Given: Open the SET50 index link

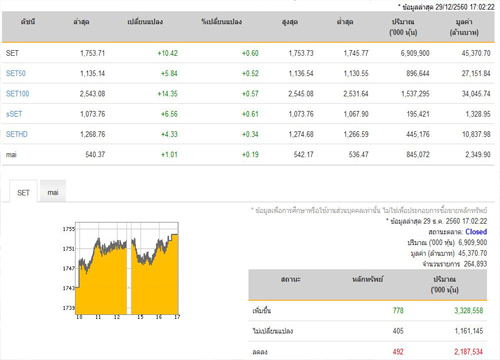Looking at the screenshot, I should click(x=16, y=73).
